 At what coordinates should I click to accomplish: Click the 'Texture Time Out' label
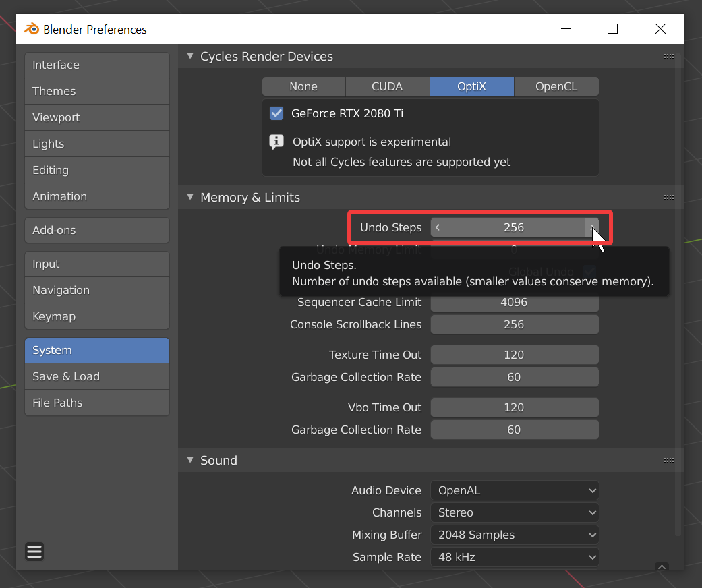point(375,355)
